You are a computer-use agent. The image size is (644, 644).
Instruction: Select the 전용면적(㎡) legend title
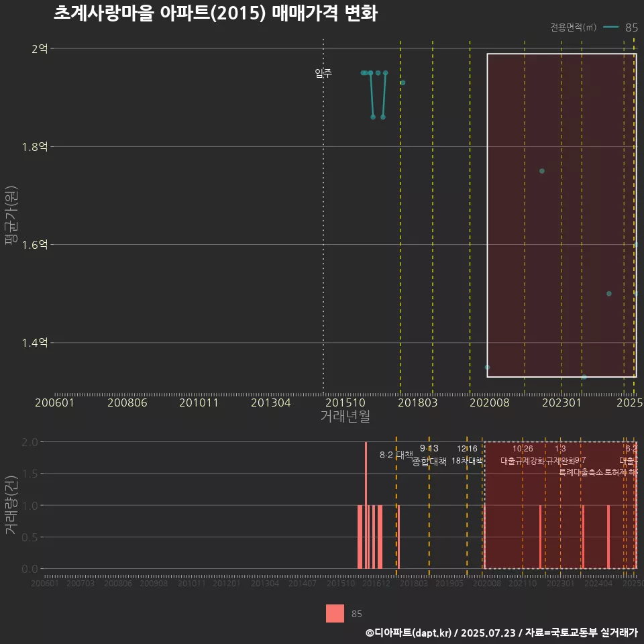pos(573,28)
